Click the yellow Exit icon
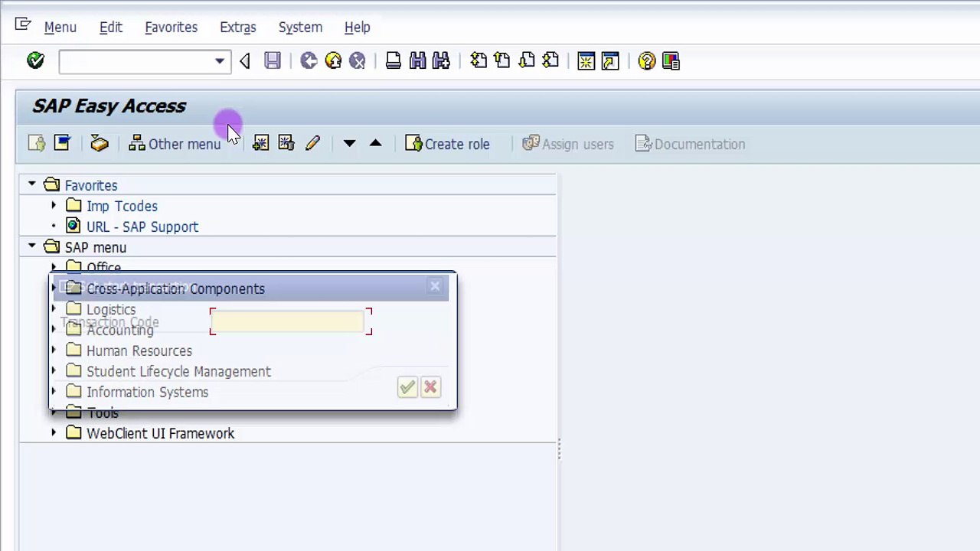 333,60
